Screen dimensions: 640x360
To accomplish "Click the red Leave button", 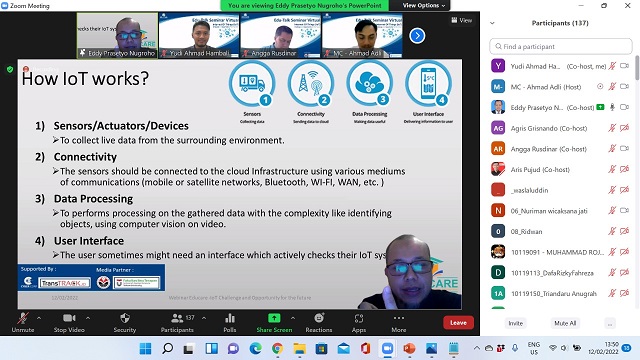I will pyautogui.click(x=458, y=322).
